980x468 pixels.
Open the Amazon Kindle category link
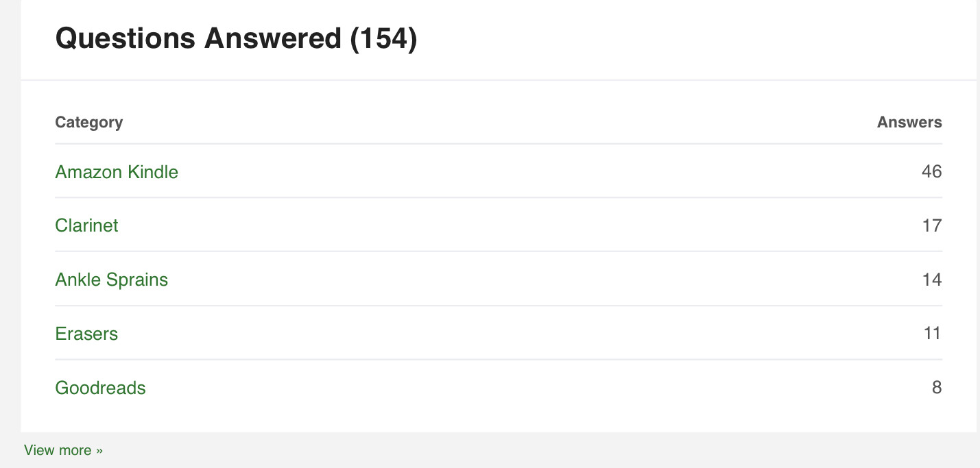117,171
